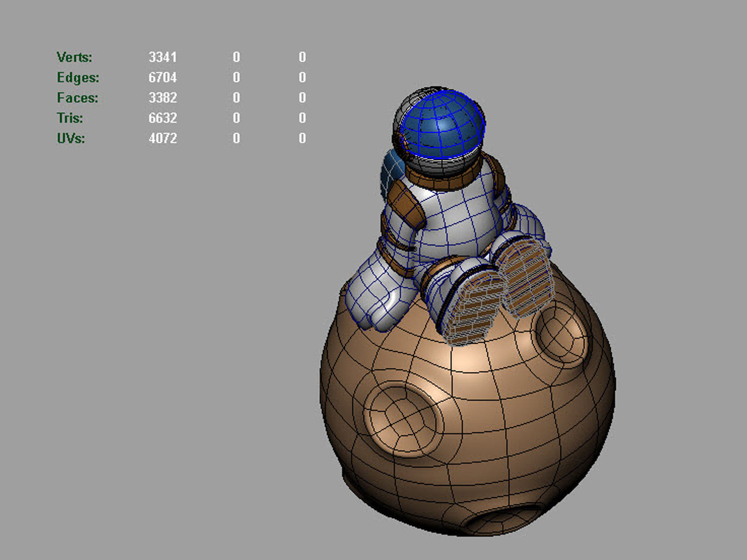Click the 'Verts:' label
Viewport: 747px width, 560px height.
pos(74,57)
